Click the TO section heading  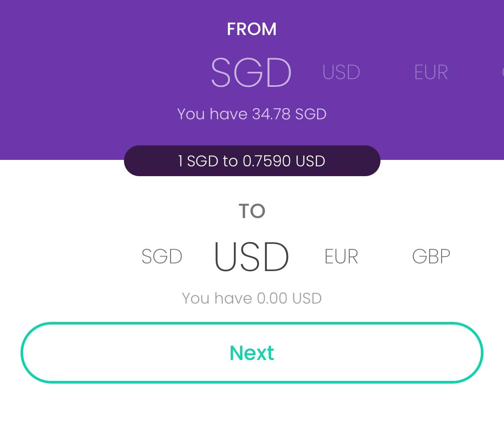pyautogui.click(x=252, y=210)
